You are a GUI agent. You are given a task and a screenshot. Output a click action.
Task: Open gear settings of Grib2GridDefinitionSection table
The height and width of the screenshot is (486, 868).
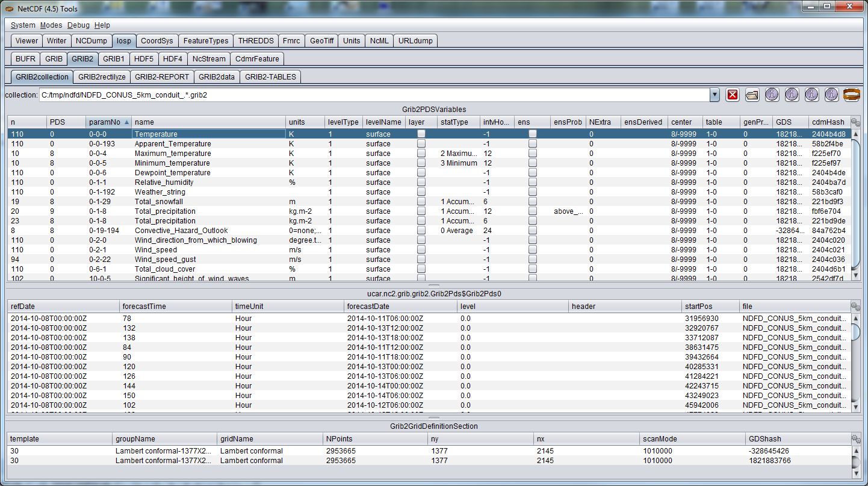click(x=855, y=439)
